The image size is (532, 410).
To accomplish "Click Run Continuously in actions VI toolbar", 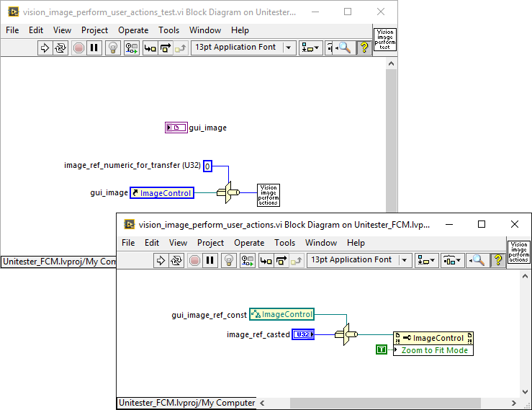I will pos(177,260).
